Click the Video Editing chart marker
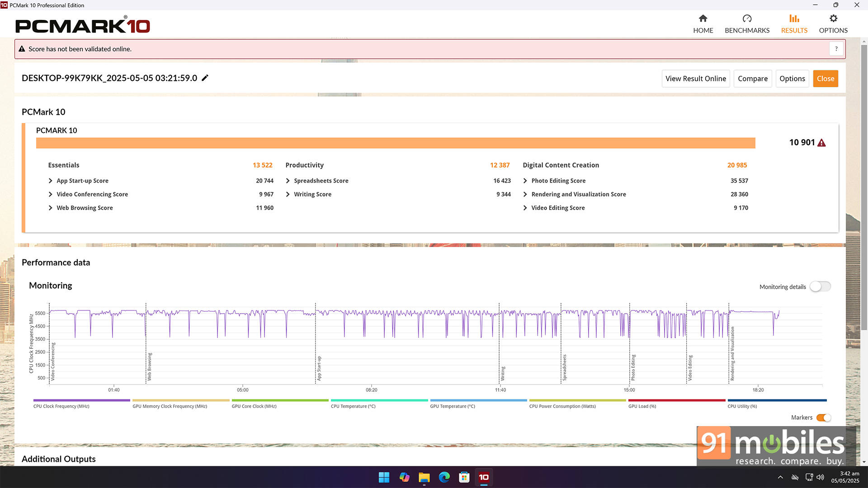This screenshot has width=868, height=488. [690, 368]
